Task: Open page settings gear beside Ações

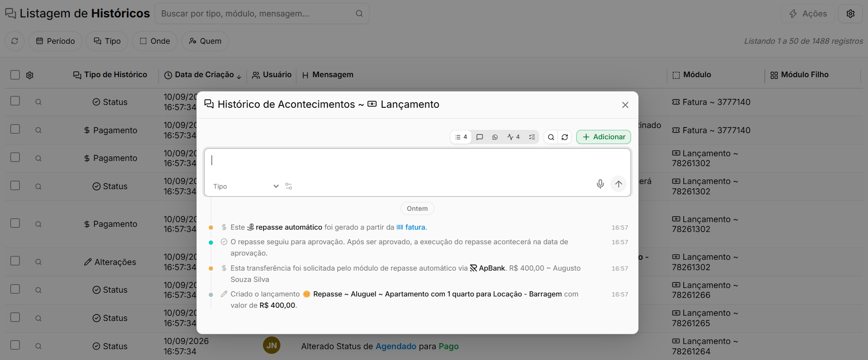Action: tap(851, 14)
